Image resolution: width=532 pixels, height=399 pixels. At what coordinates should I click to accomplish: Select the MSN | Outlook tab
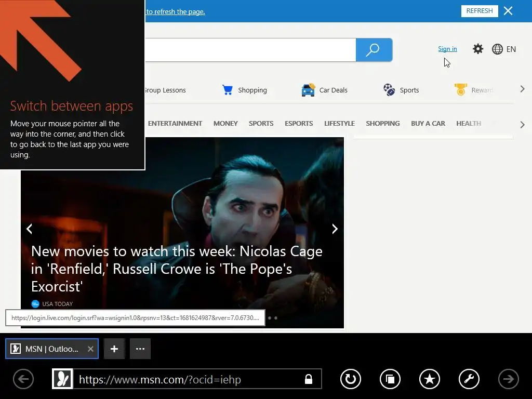point(51,349)
